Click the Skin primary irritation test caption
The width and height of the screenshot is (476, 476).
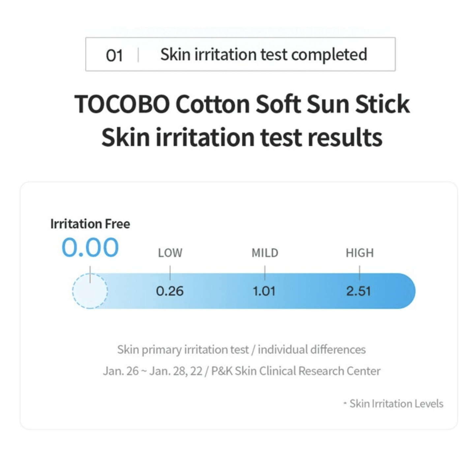pyautogui.click(x=241, y=349)
